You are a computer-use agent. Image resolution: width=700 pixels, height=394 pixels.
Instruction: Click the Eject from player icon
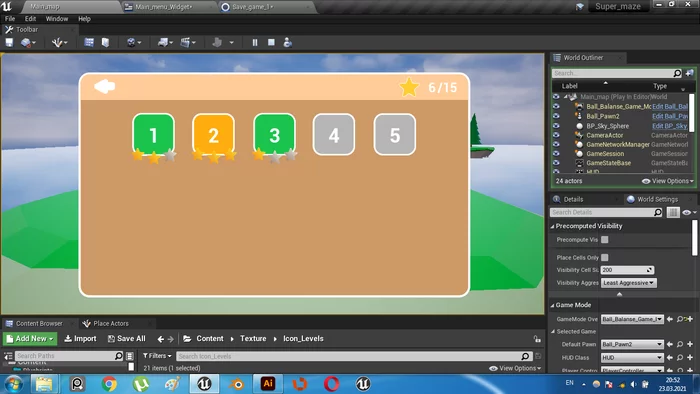pyautogui.click(x=288, y=42)
